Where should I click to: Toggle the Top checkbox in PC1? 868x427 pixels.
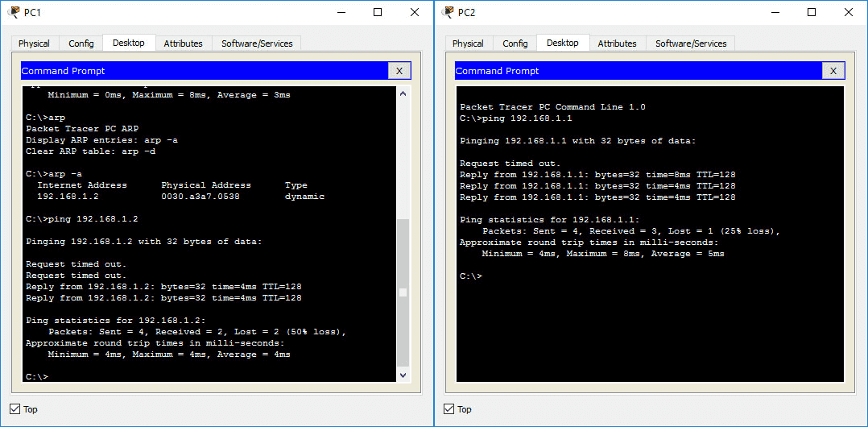[15, 409]
